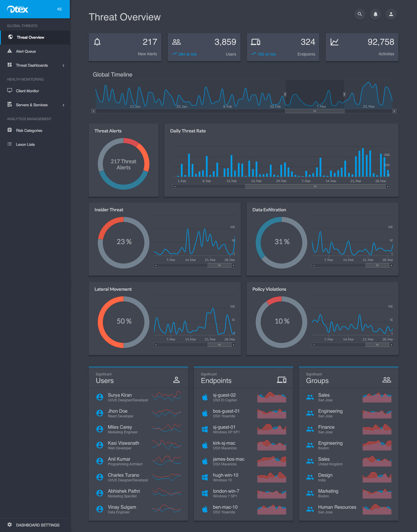Viewport: 417px width, 532px height.
Task: Click the Insider Threat 23% donut
Action: (x=124, y=243)
